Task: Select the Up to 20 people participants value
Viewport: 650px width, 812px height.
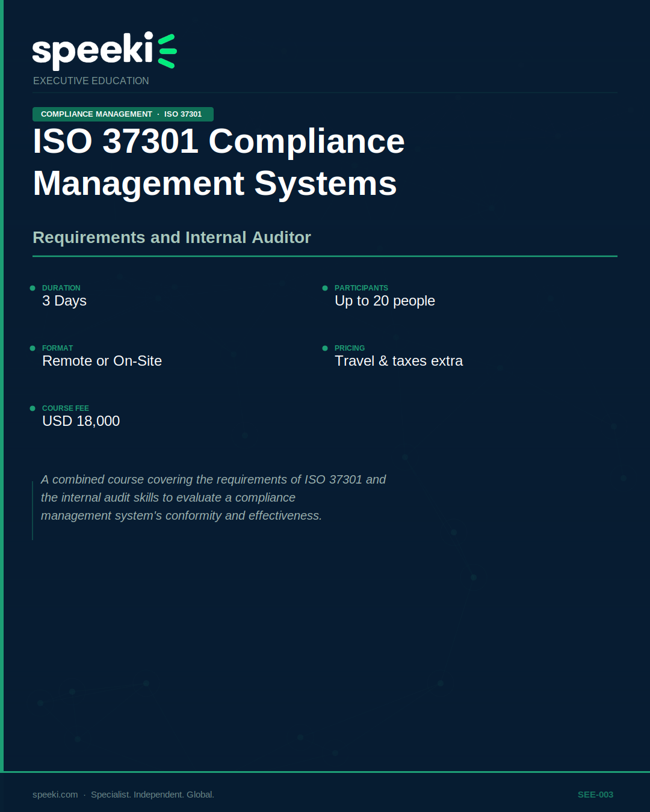Action: point(385,301)
